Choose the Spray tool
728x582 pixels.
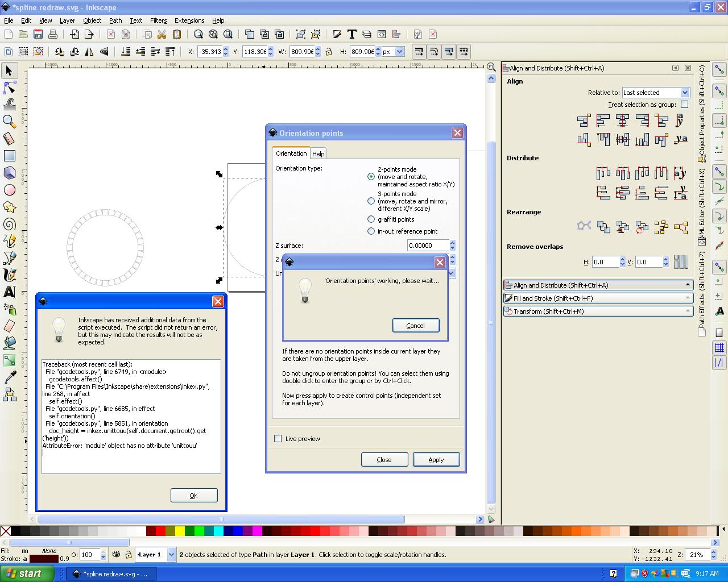[x=9, y=309]
